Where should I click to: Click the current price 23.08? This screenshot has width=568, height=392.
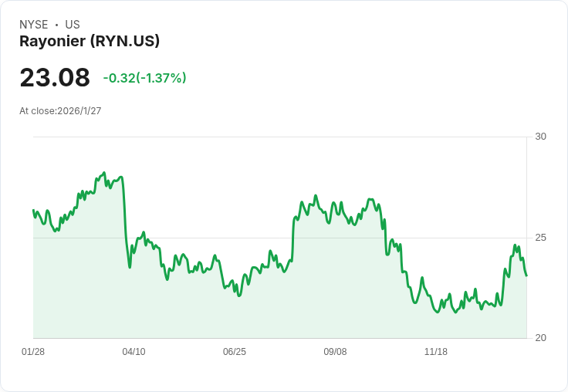(x=55, y=78)
